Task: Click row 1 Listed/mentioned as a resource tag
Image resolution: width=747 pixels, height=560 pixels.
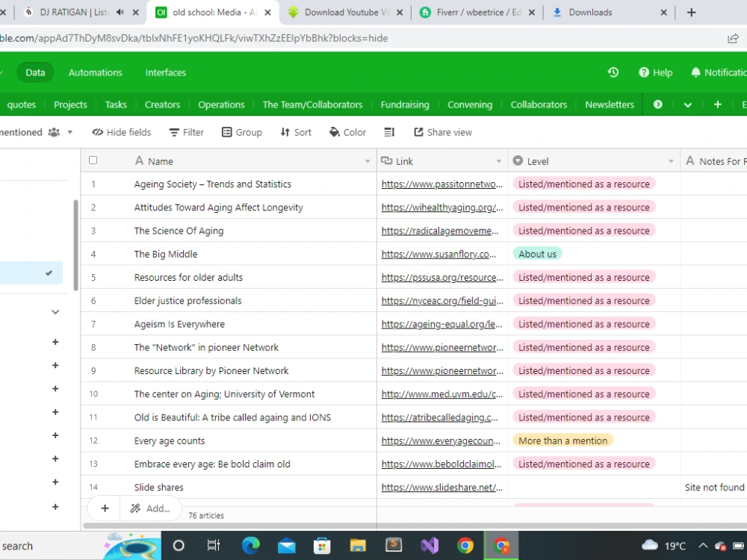Action: [584, 184]
